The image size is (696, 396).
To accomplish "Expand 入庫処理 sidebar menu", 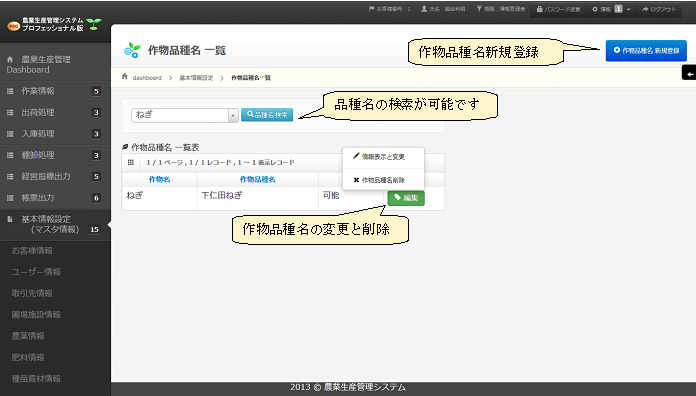I will [55, 134].
